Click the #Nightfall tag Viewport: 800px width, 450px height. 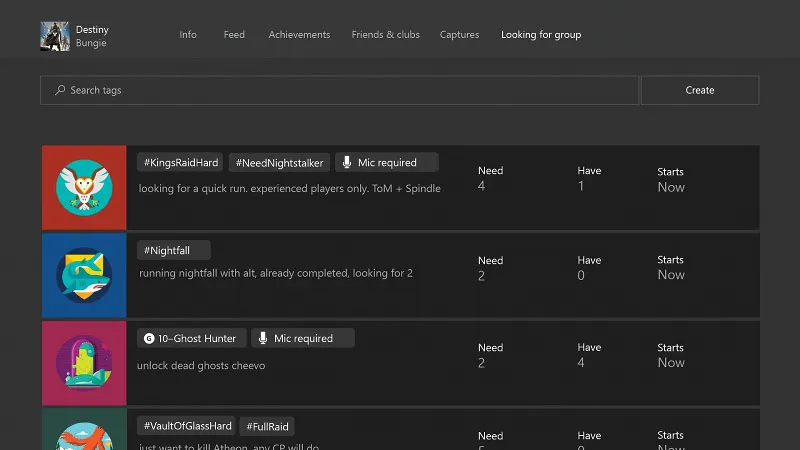click(x=174, y=250)
